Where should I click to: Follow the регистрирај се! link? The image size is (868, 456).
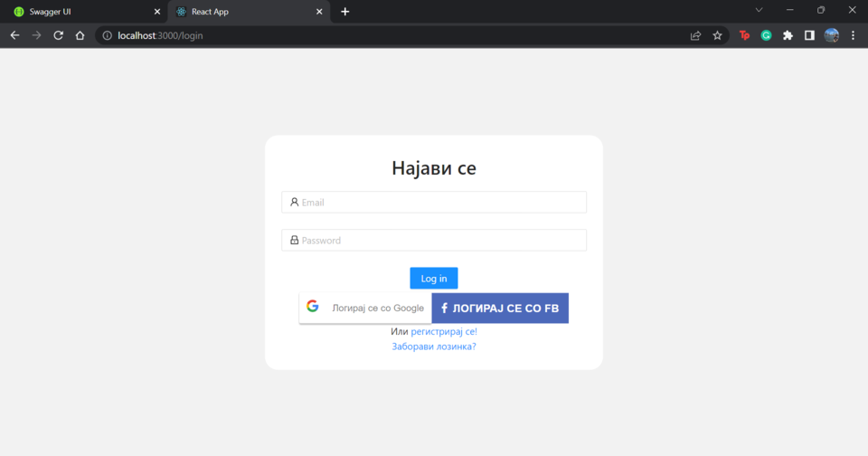click(444, 332)
